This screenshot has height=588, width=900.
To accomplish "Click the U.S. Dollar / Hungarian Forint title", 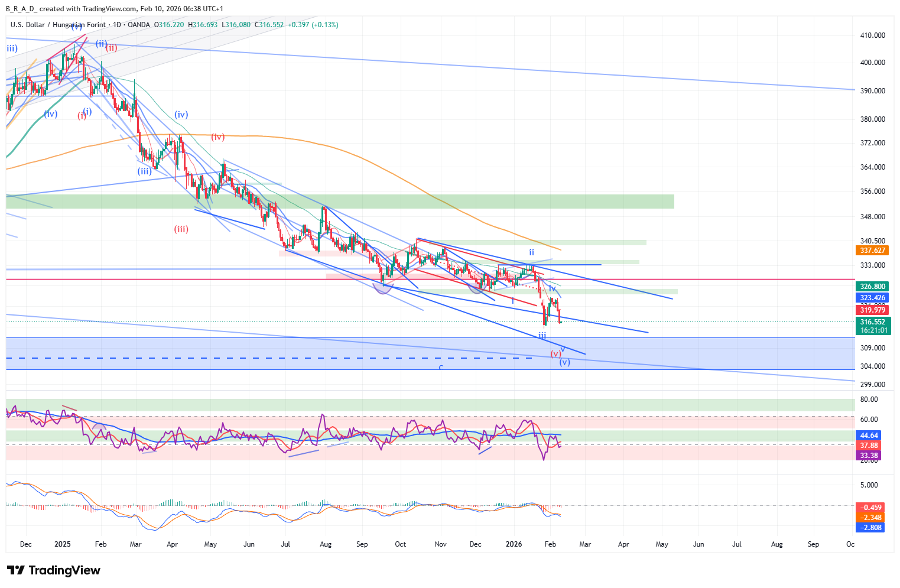I will pos(58,25).
